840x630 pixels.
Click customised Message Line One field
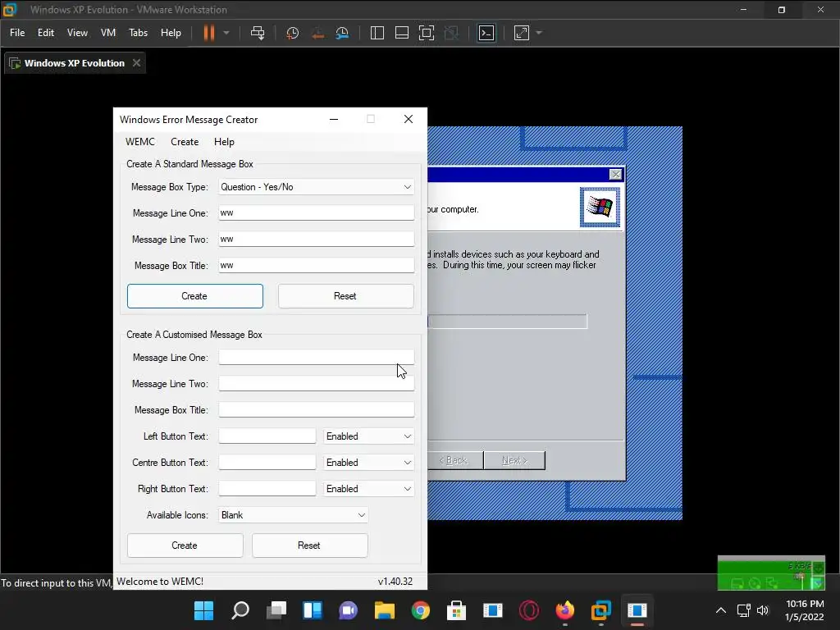(x=316, y=358)
